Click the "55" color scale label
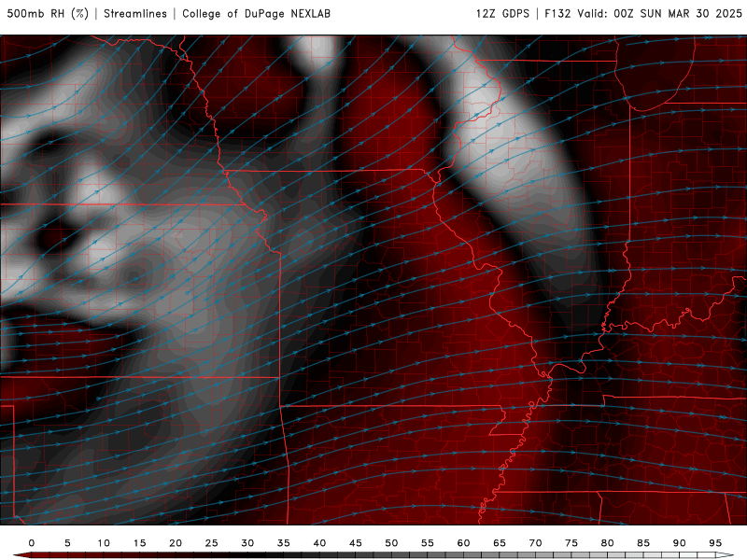The image size is (747, 560). tap(428, 543)
